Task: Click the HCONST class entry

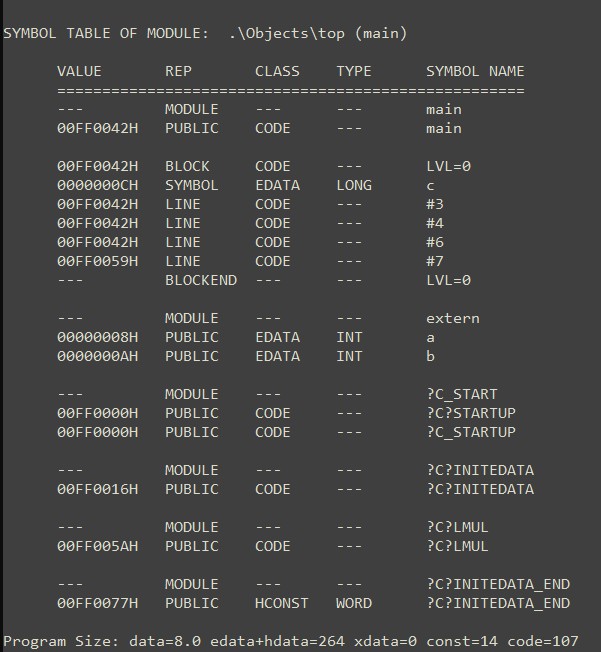Action: (x=282, y=603)
